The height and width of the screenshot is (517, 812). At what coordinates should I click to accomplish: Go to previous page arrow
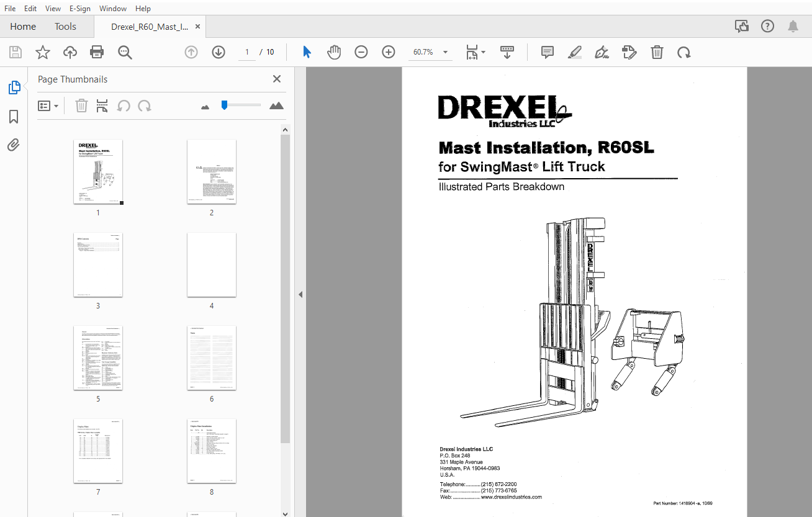191,52
